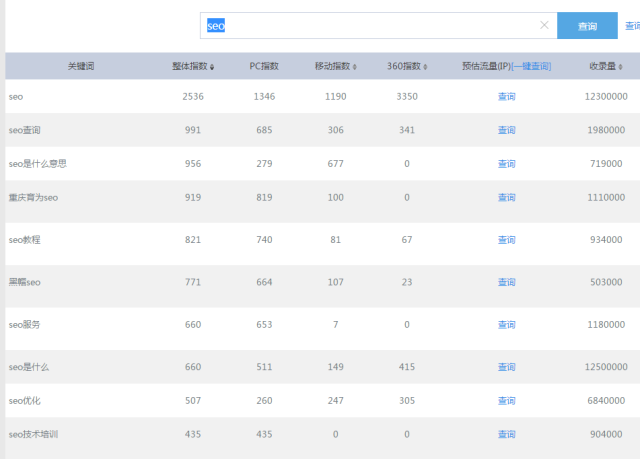This screenshot has height=459, width=640.
Task: Sort by 移动指数 column arrow
Action: pyautogui.click(x=355, y=67)
